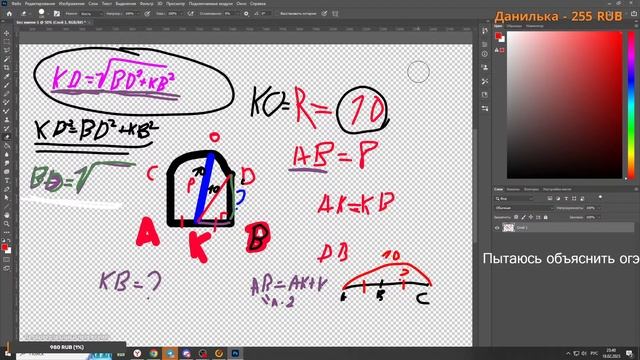Switch to the Образцы panel tab
Image resolution: width=640 pixels, height=360 pixels.
click(514, 26)
